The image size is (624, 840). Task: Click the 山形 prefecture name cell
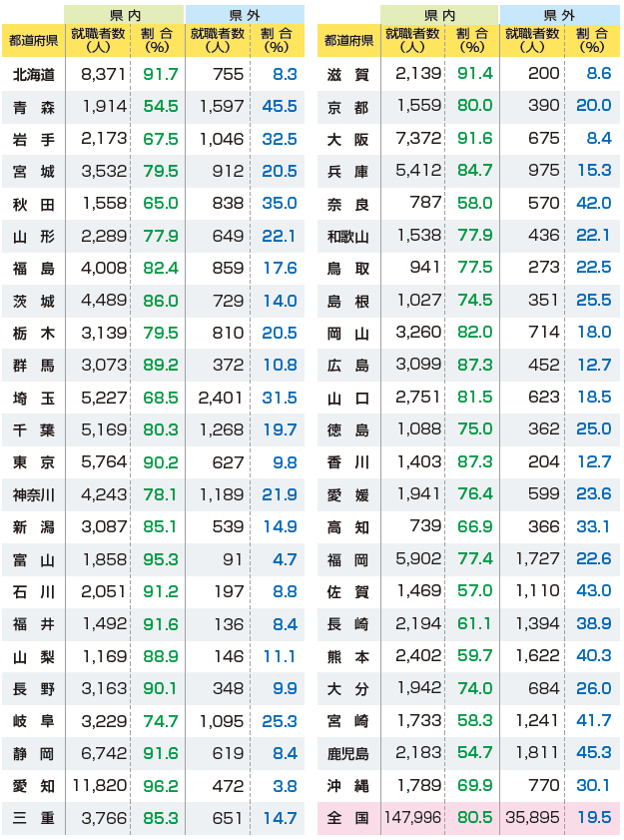(x=33, y=237)
